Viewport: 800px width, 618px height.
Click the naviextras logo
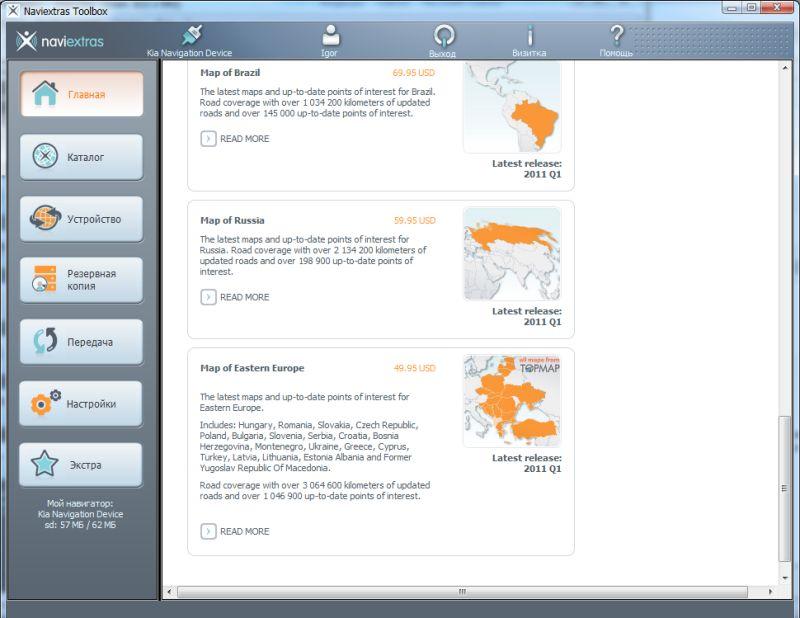coord(60,41)
